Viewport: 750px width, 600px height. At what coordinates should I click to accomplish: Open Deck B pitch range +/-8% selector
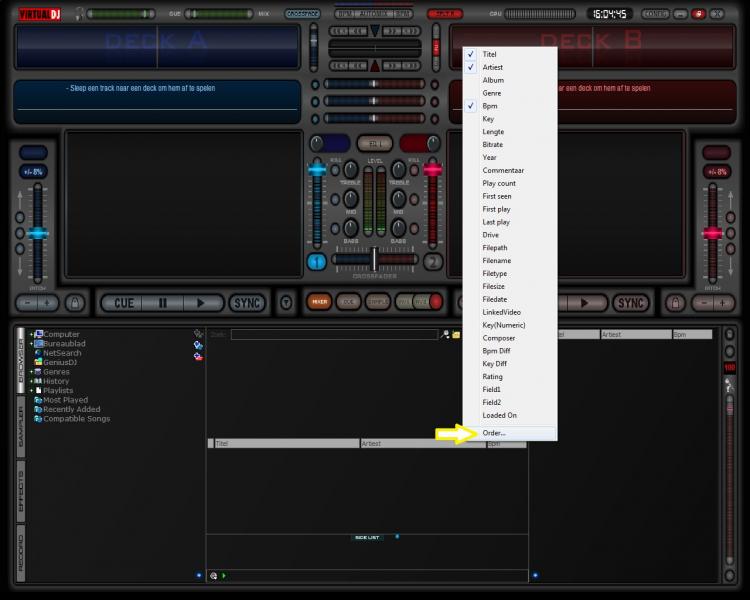[717, 171]
